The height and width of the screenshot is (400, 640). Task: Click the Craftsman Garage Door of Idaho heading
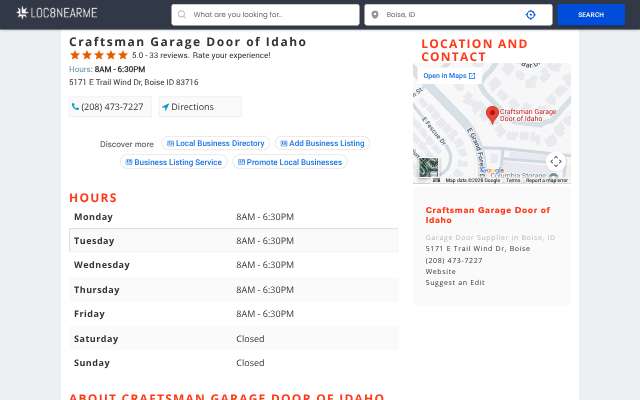(188, 42)
